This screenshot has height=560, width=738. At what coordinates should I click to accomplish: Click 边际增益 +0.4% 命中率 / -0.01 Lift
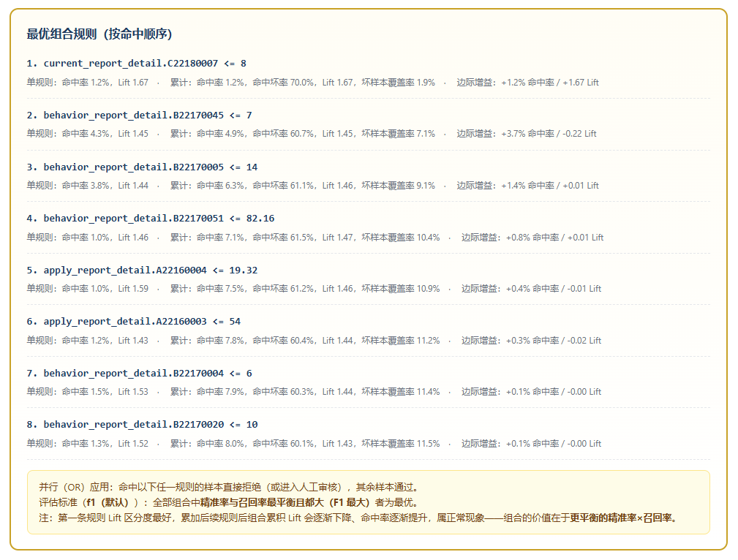532,289
